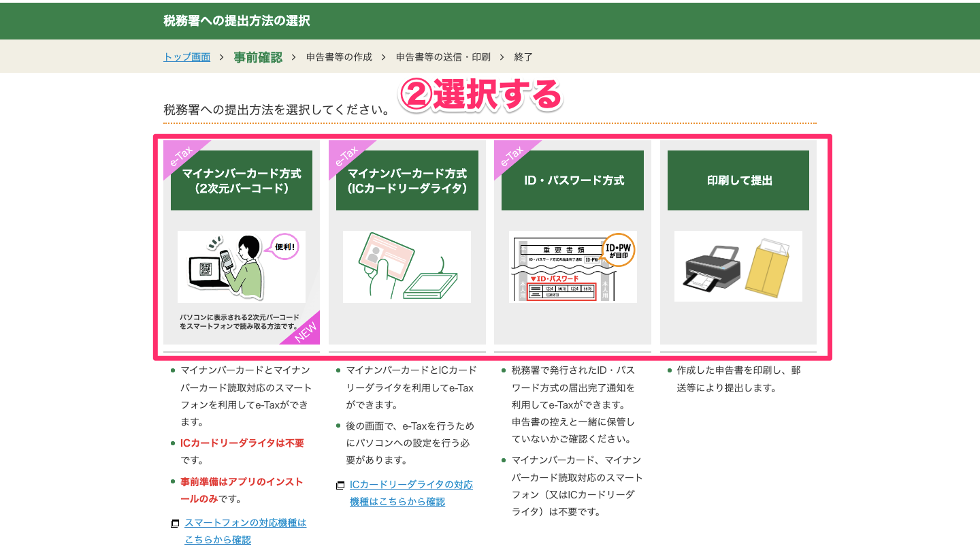Image resolution: width=980 pixels, height=559 pixels.
Task: Click text 作成した申告書を印刷し、郵送等により提出します
Action: point(738,379)
